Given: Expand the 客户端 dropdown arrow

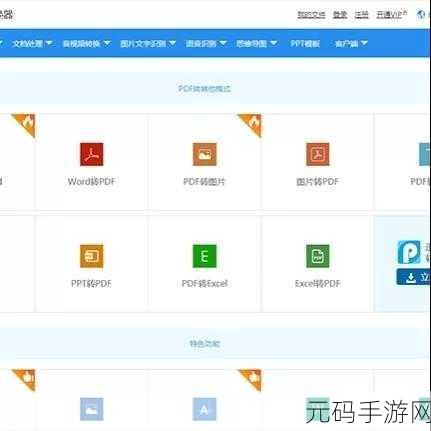Looking at the screenshot, I should (x=364, y=43).
